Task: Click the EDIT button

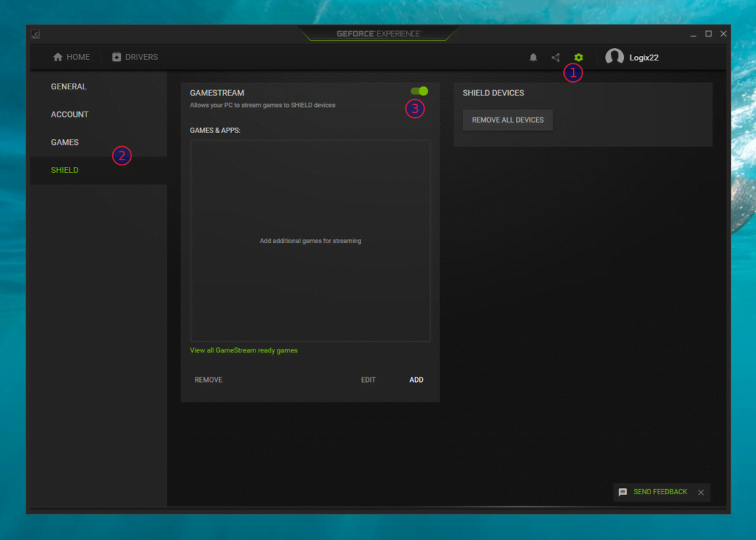Action: (368, 380)
